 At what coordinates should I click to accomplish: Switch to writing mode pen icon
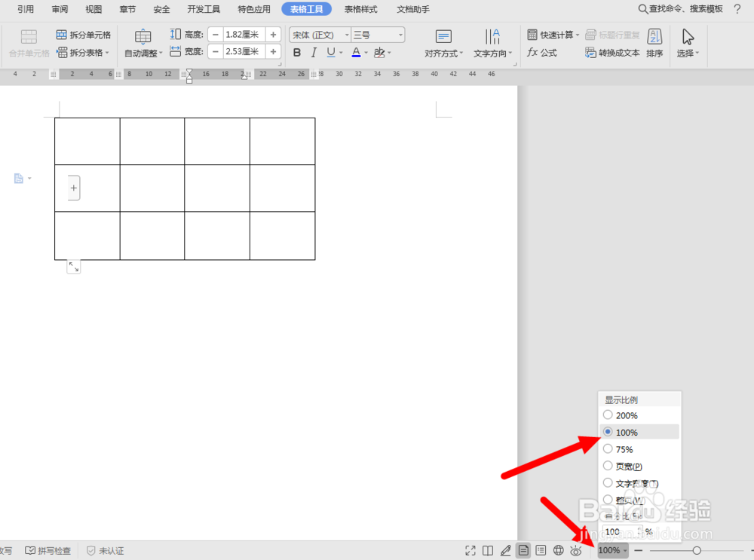tap(505, 550)
